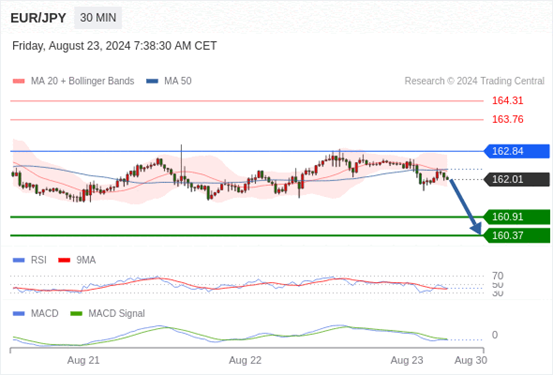Click the Aug 22 date axis label
553x375 pixels.
[x=245, y=360]
